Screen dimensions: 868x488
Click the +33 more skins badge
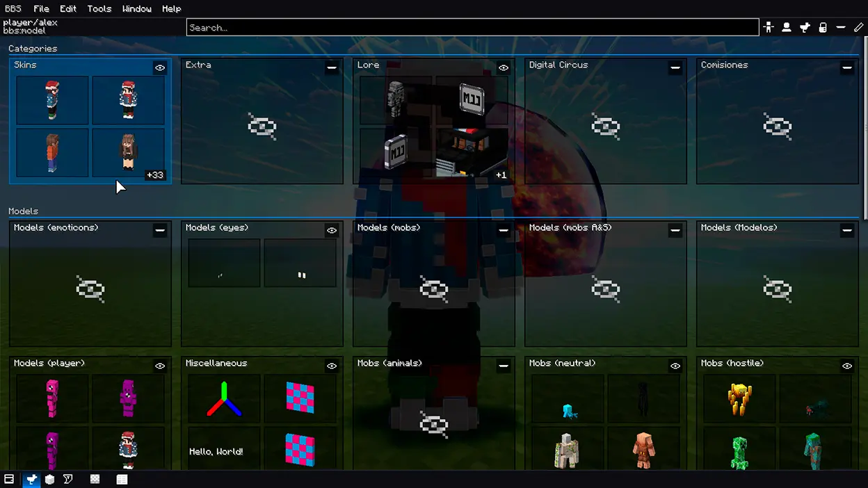[155, 175]
